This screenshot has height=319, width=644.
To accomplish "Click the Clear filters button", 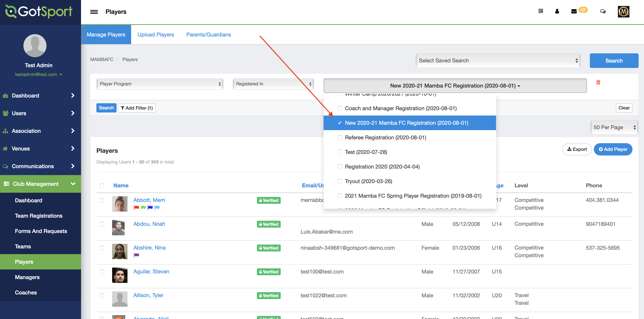I will tap(624, 108).
